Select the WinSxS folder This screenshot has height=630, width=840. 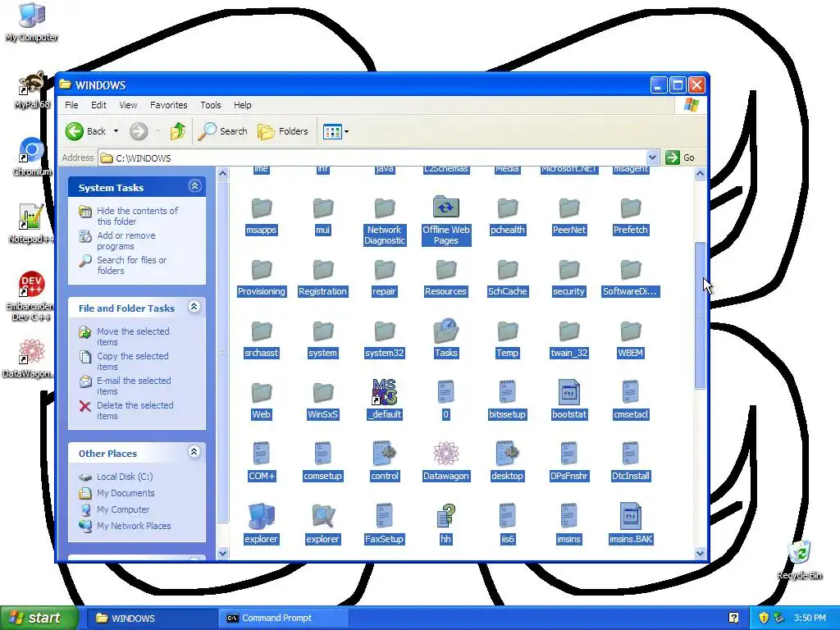coord(322,400)
